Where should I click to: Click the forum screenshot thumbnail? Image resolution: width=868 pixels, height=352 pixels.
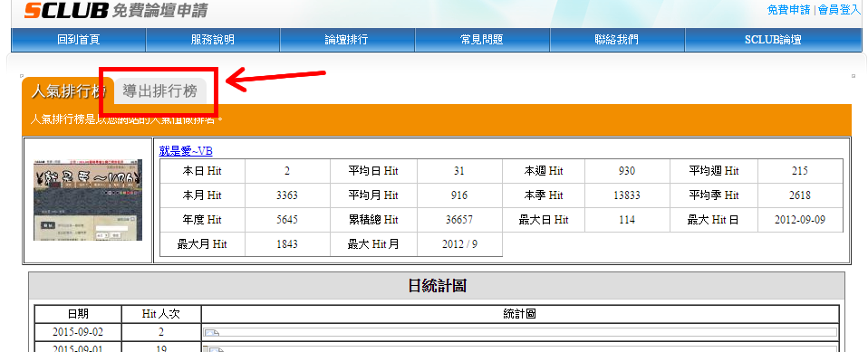[x=88, y=200]
